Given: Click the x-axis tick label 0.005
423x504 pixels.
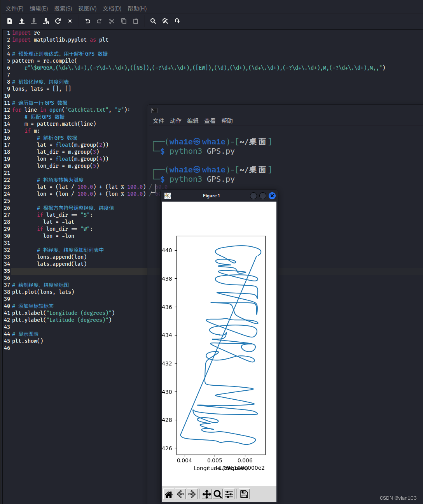Looking at the screenshot, I should click(215, 460).
